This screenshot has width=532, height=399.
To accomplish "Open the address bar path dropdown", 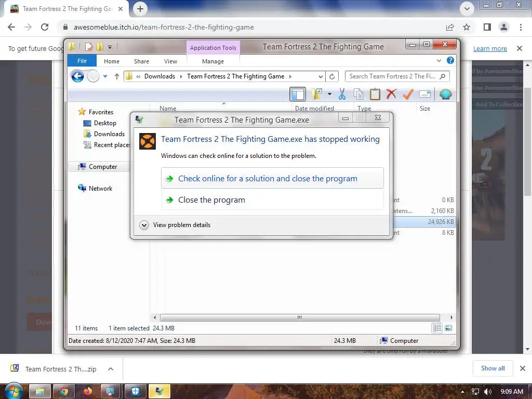I will (x=320, y=76).
